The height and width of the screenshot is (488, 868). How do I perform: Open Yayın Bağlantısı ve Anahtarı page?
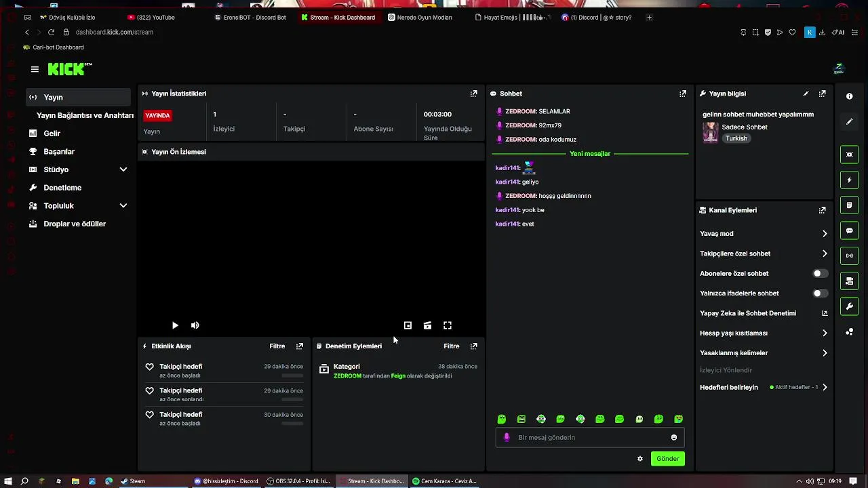point(85,115)
